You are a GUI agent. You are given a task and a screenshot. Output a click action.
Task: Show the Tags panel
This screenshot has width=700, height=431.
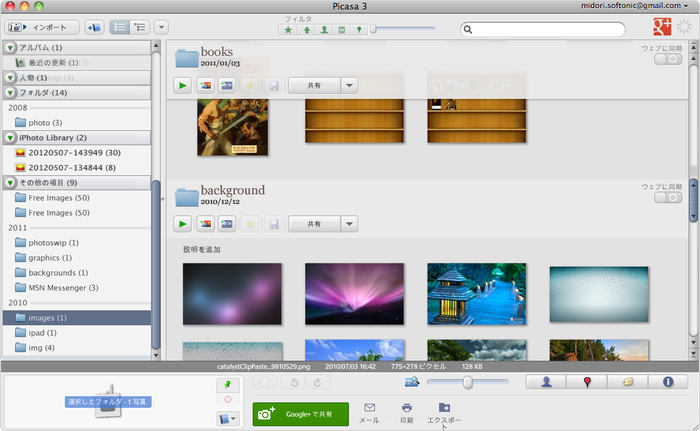[x=627, y=382]
